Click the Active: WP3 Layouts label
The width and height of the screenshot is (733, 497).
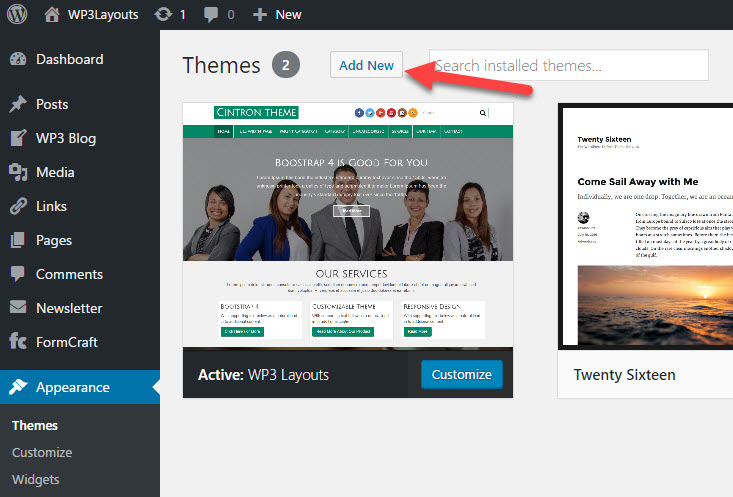pyautogui.click(x=263, y=375)
